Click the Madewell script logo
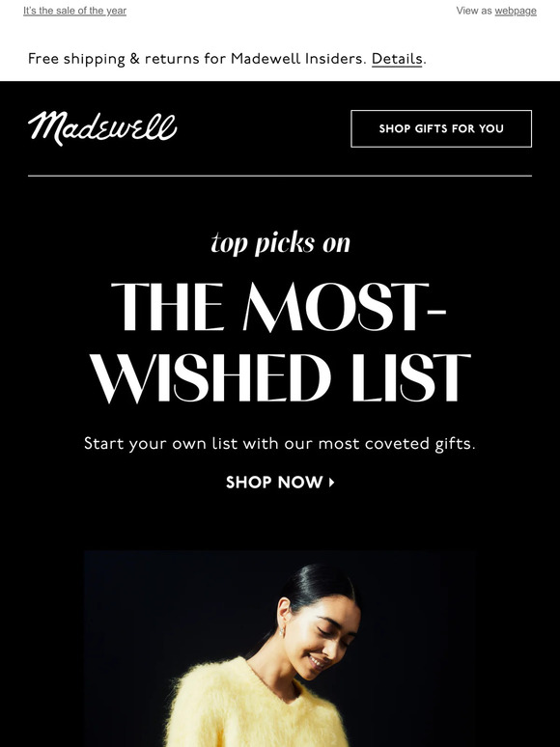This screenshot has height=747, width=560. [x=102, y=128]
